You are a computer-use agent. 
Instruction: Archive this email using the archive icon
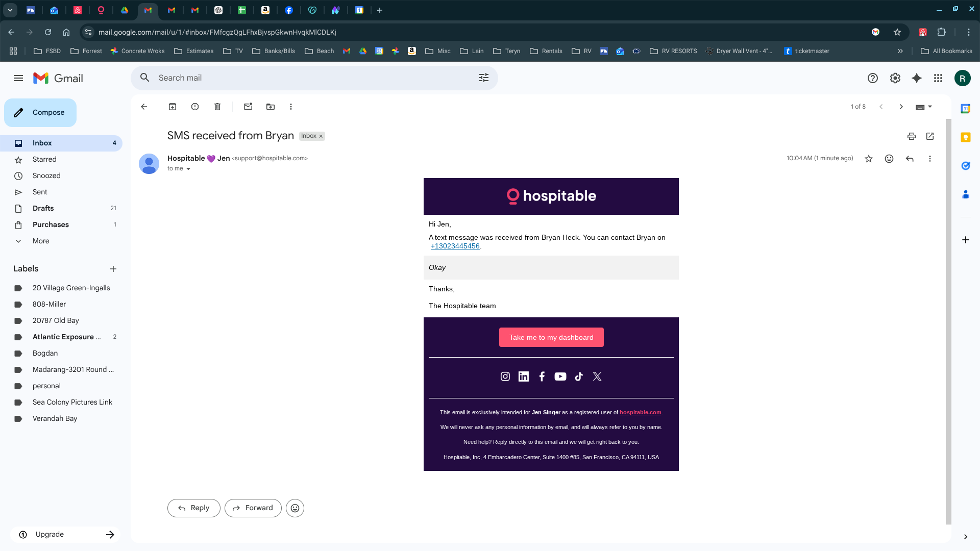[x=173, y=107]
